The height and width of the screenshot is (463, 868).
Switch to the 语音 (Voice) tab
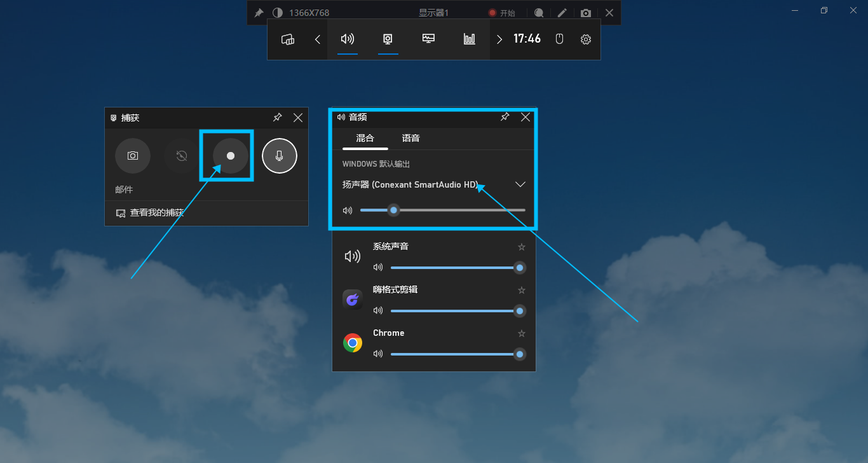tap(410, 138)
